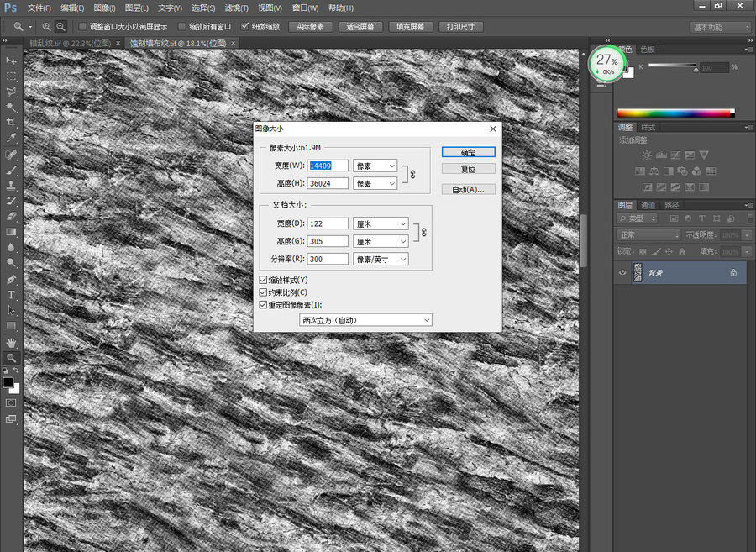The width and height of the screenshot is (756, 552).
Task: Select the Blur tool
Action: 11,247
